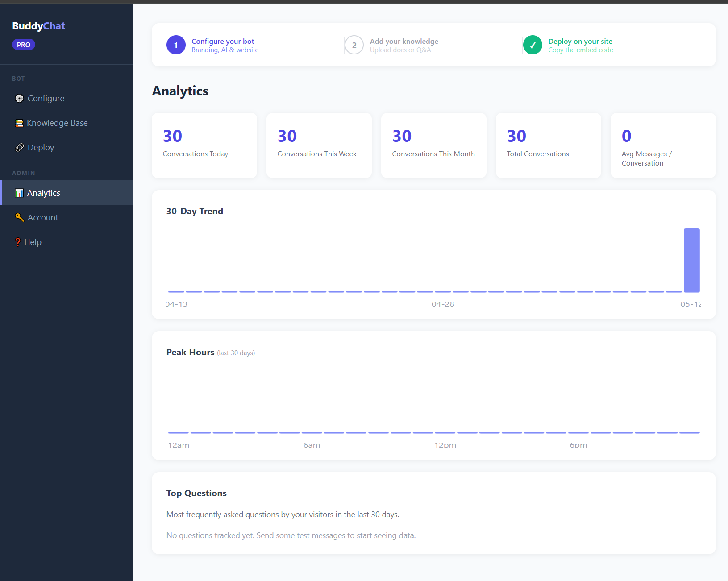Click the ADMIN section label in sidebar
728x581 pixels.
(24, 173)
